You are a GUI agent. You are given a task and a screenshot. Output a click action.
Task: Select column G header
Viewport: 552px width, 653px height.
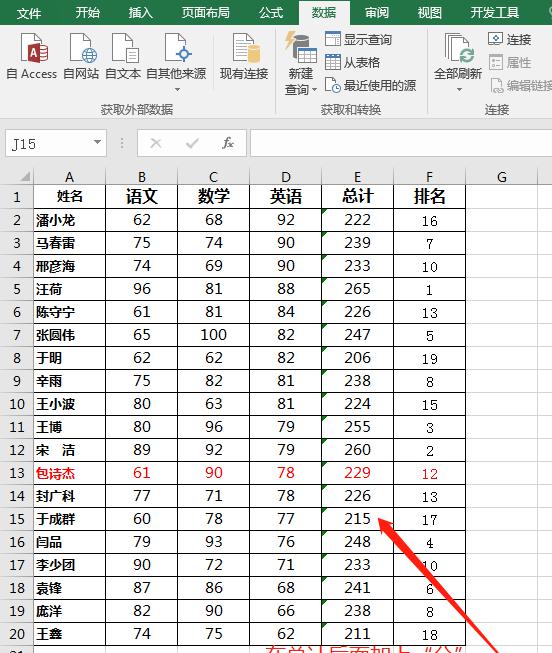click(502, 177)
